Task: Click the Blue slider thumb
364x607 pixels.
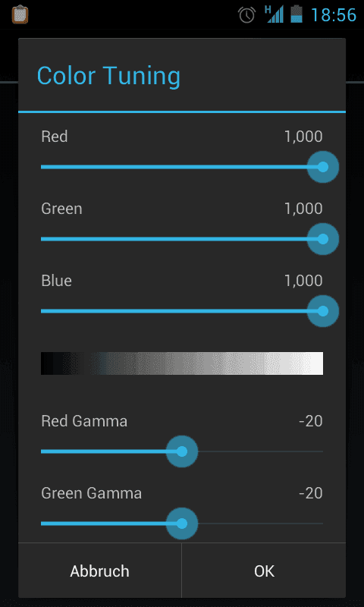Action: (x=323, y=311)
